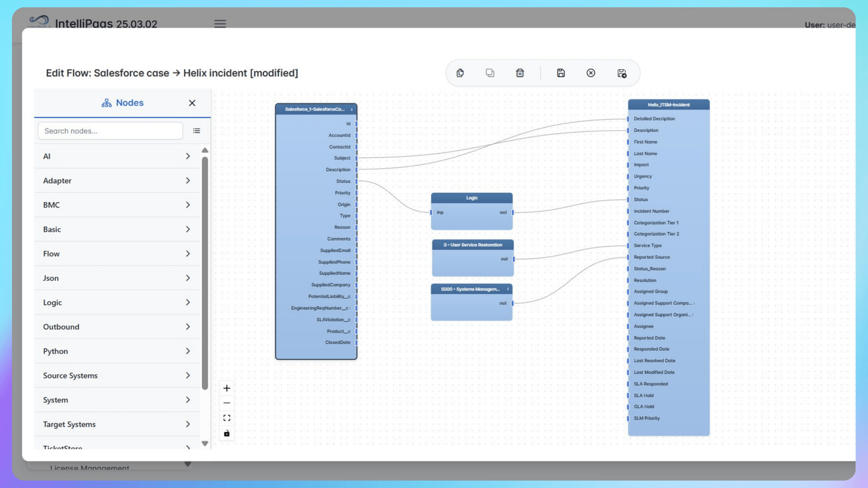The height and width of the screenshot is (488, 868).
Task: Expand the Flow node category
Action: coord(117,254)
